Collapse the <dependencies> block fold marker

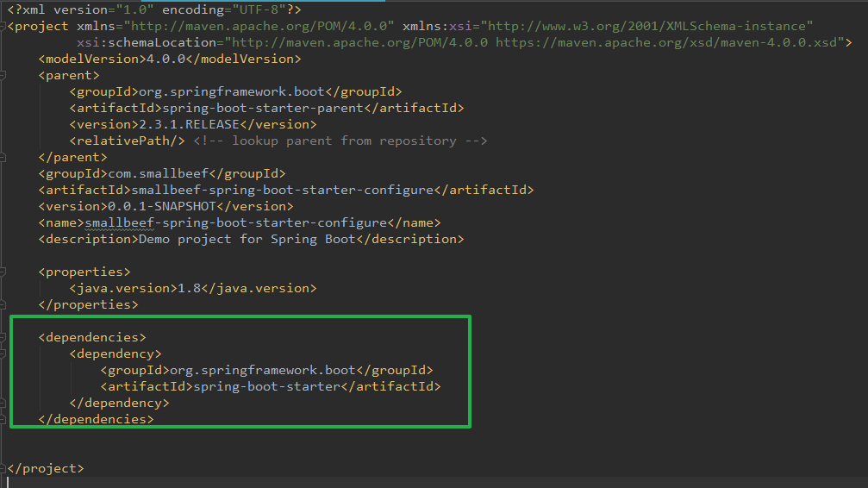coord(3,337)
